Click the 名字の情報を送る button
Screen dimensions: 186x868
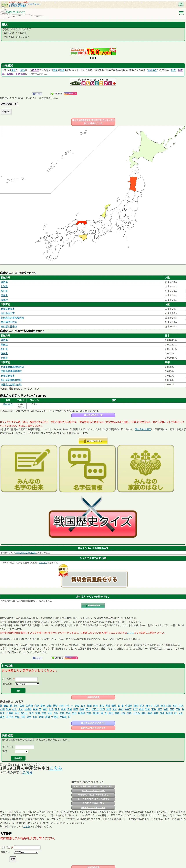9,104
